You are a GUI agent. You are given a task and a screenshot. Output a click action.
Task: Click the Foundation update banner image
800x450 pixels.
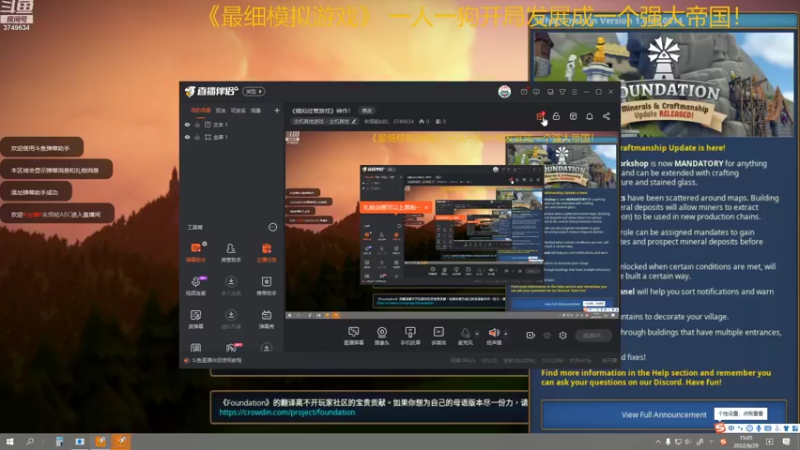click(664, 84)
